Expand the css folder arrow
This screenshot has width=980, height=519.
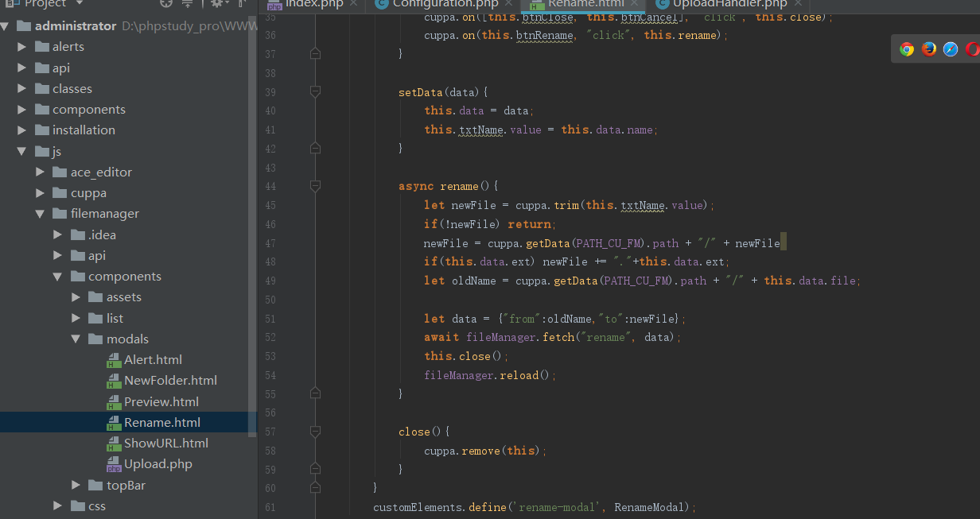(58, 506)
